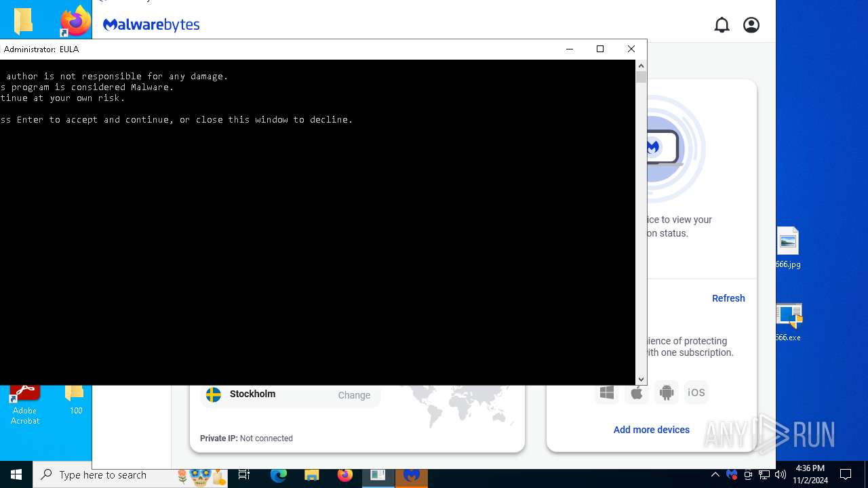Click Malwarebytes tray icon
The width and height of the screenshot is (868, 488).
[732, 475]
